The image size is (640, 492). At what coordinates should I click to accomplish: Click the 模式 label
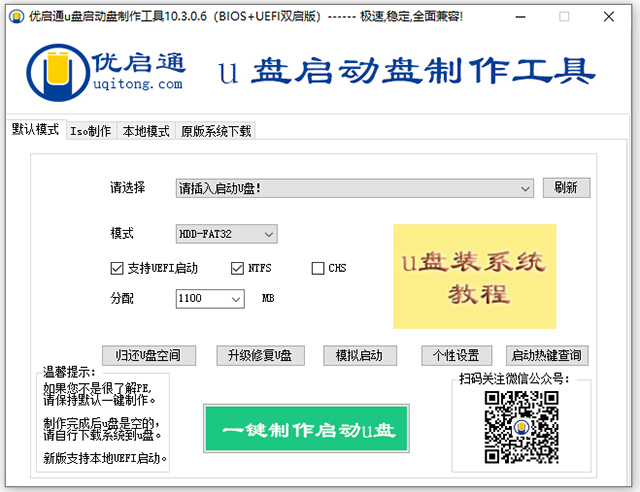[x=122, y=234]
